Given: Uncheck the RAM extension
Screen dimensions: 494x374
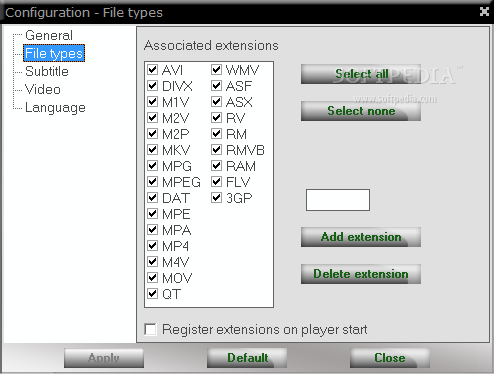Looking at the screenshot, I should (x=217, y=166).
